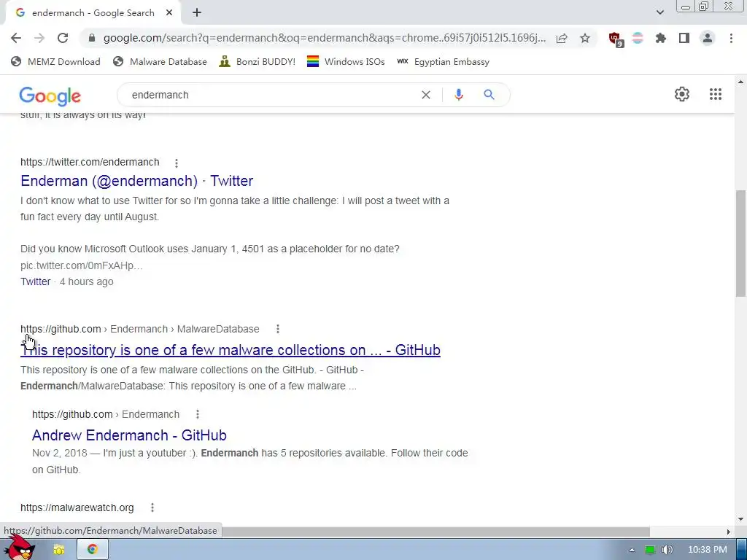Screen dimensions: 747x560
Task: View site information lock icon
Action: (x=92, y=38)
